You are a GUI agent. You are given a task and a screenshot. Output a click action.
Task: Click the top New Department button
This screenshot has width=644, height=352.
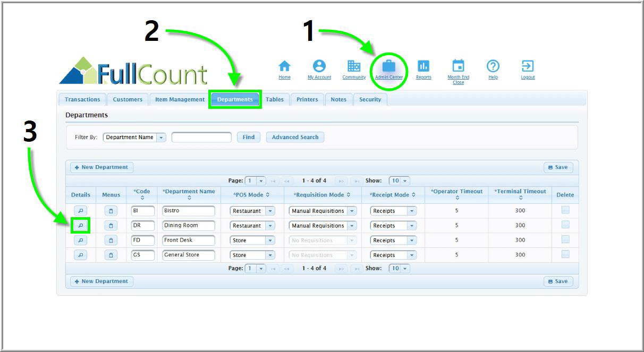point(101,167)
